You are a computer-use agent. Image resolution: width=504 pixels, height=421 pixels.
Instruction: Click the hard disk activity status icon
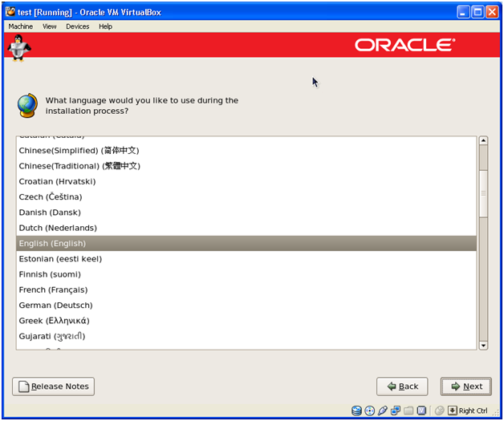point(356,411)
